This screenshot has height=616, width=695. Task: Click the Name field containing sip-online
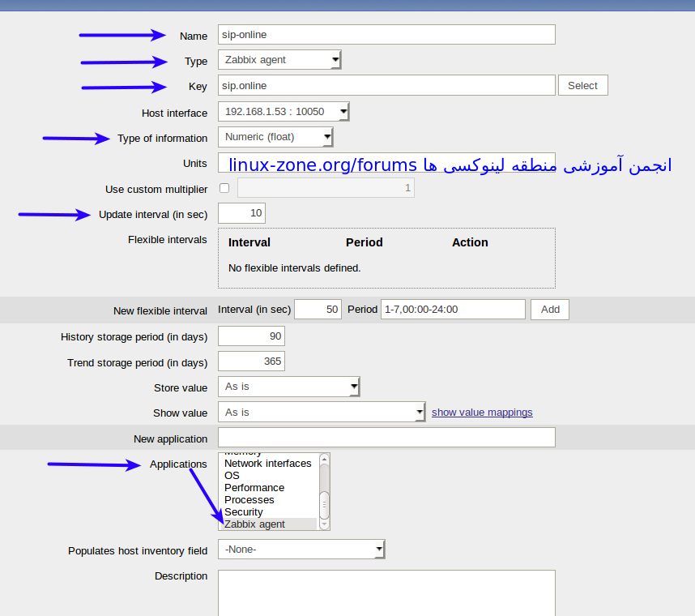pos(386,35)
